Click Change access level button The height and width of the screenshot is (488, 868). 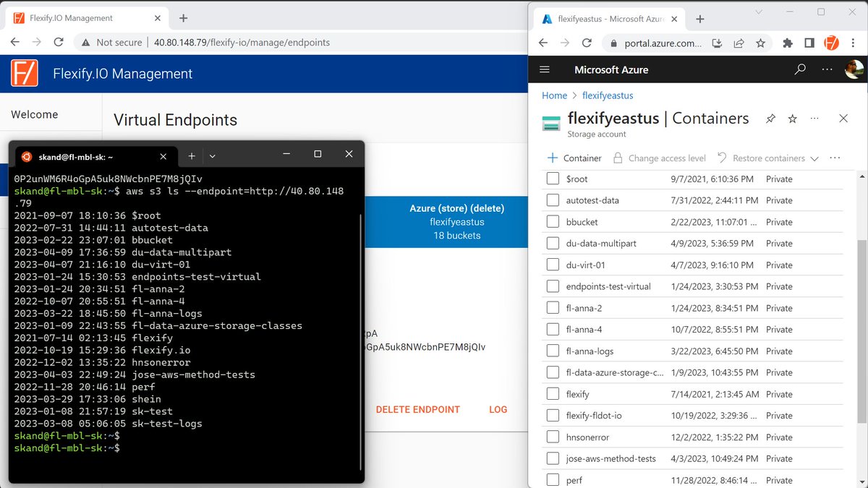click(659, 158)
